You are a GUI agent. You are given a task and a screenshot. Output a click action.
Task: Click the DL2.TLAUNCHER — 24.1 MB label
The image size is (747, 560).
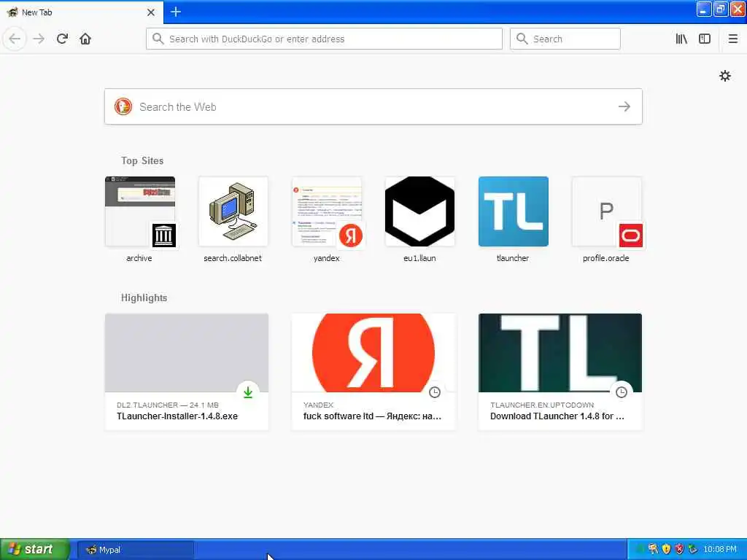tap(168, 405)
